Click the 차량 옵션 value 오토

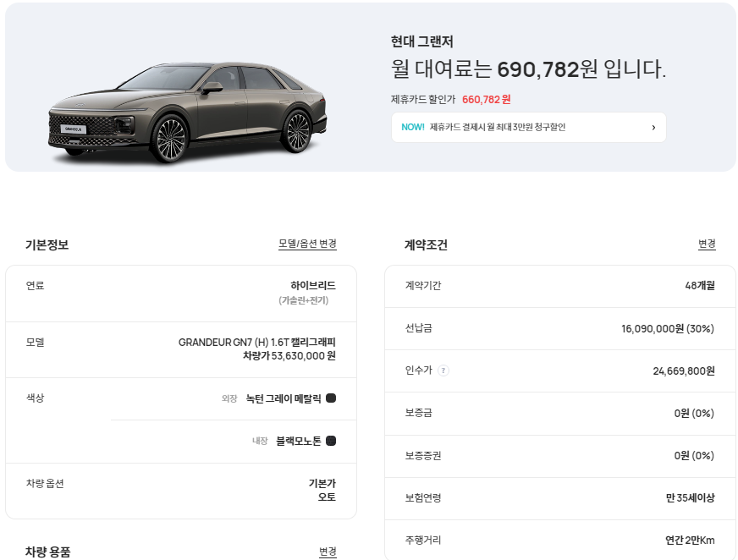327,501
